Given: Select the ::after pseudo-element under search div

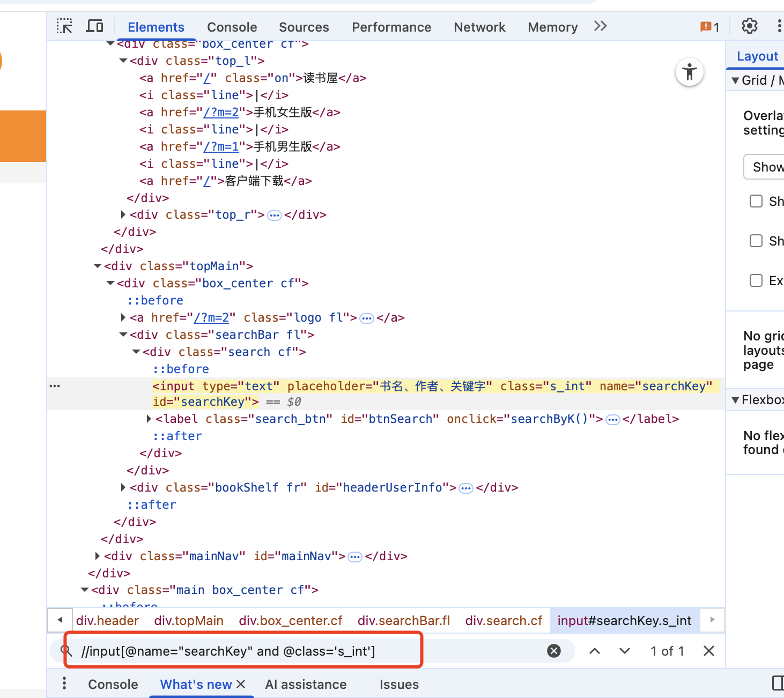Looking at the screenshot, I should point(177,436).
